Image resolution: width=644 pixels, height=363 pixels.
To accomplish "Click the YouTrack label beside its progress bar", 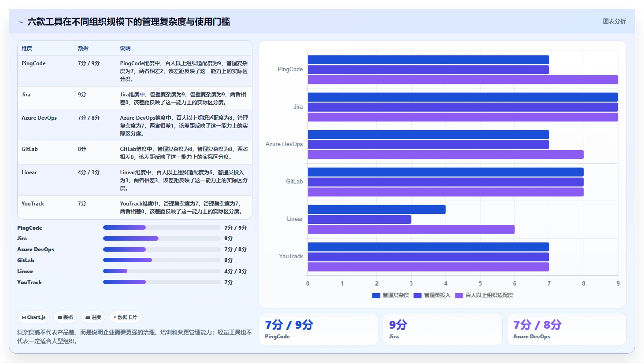I will (x=30, y=282).
